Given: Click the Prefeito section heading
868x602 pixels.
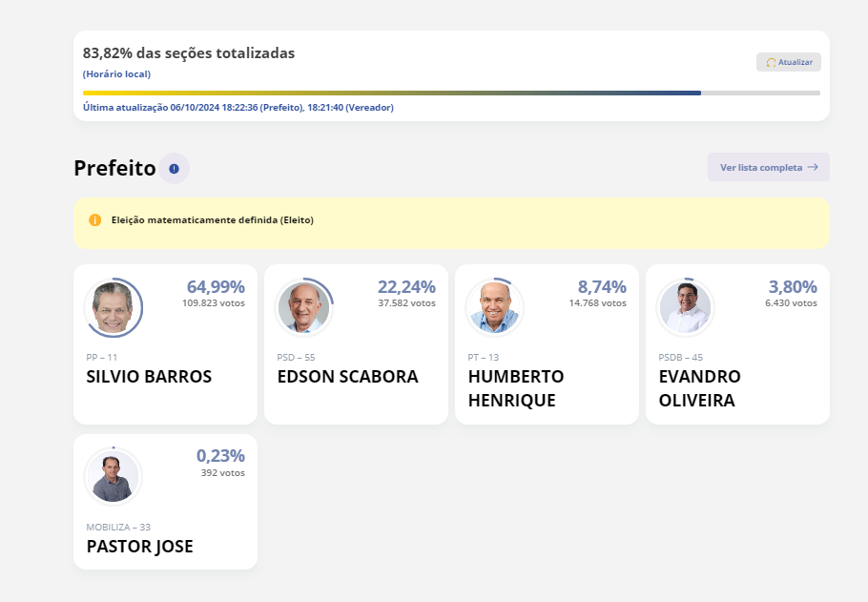Looking at the screenshot, I should pos(114,169).
